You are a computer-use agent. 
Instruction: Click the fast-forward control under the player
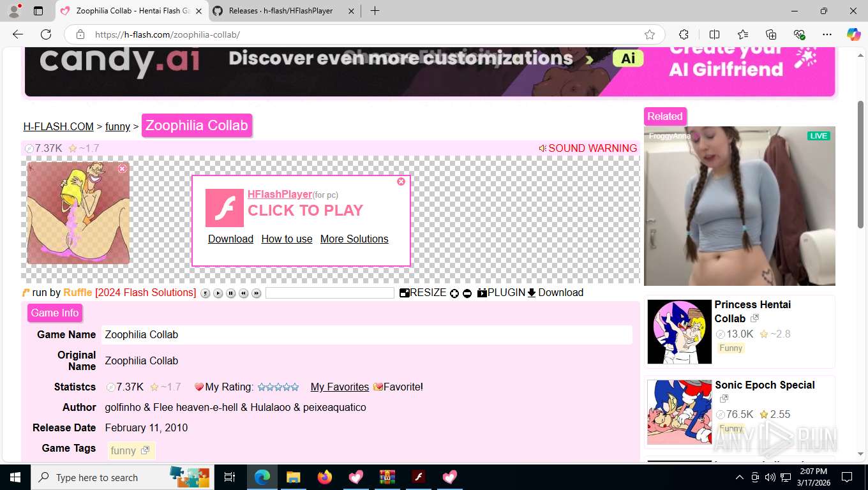pos(256,293)
